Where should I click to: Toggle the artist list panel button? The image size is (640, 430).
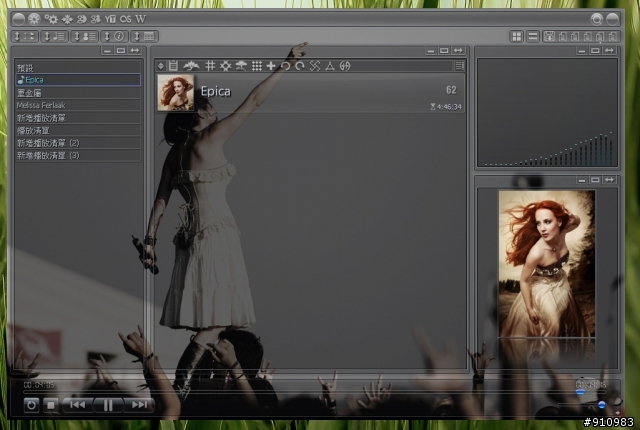click(84, 36)
